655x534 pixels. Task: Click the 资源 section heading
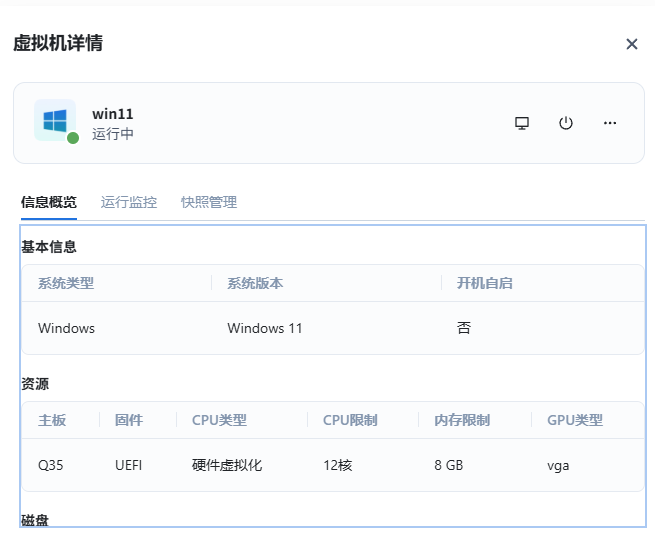pyautogui.click(x=35, y=384)
